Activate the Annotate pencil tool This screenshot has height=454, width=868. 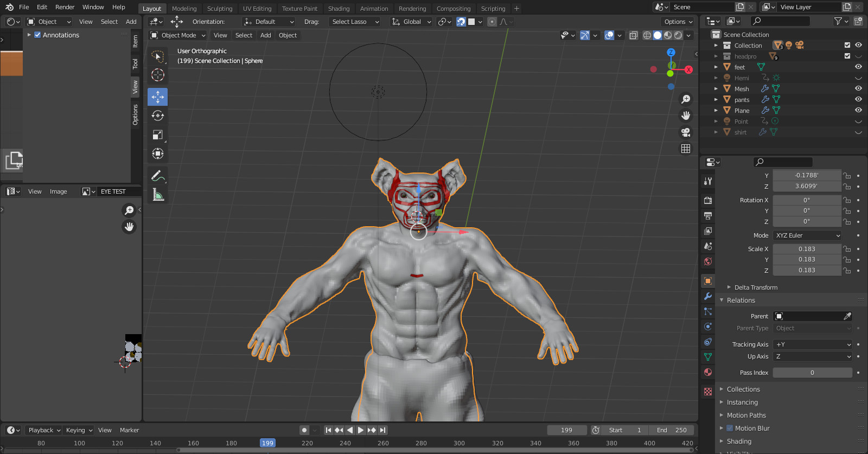click(157, 176)
